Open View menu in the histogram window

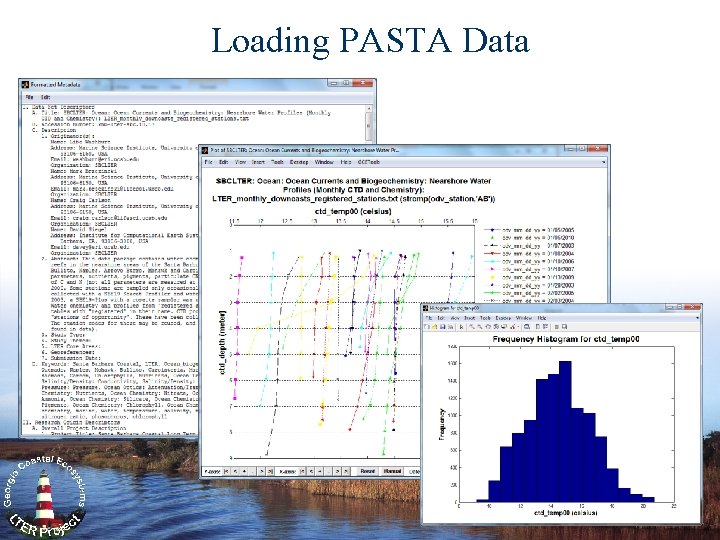[455, 318]
